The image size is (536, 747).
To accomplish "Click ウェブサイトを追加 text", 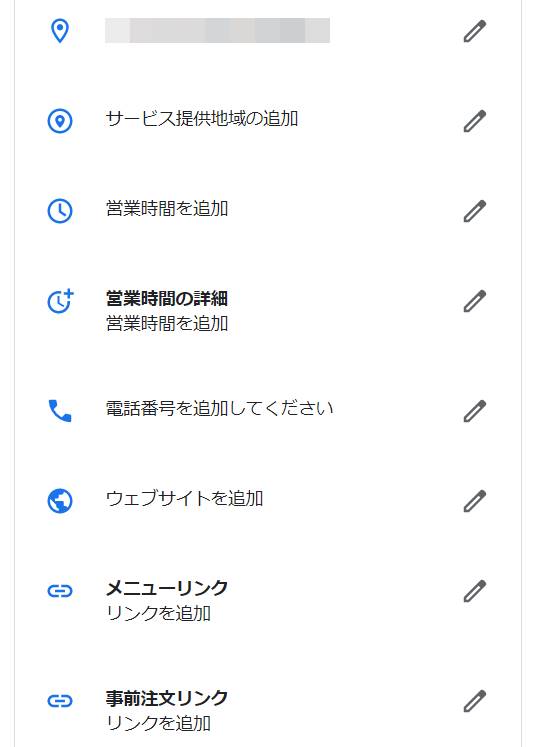I will click(x=184, y=499).
